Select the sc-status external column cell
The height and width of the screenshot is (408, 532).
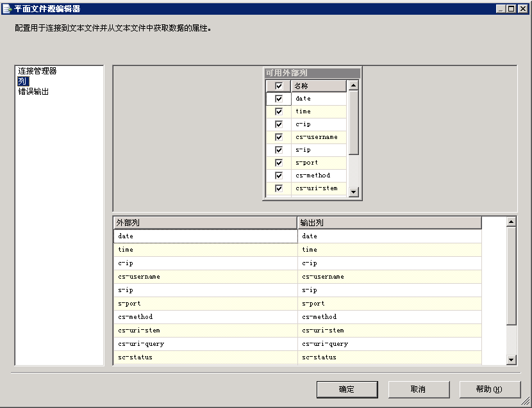tap(206, 357)
